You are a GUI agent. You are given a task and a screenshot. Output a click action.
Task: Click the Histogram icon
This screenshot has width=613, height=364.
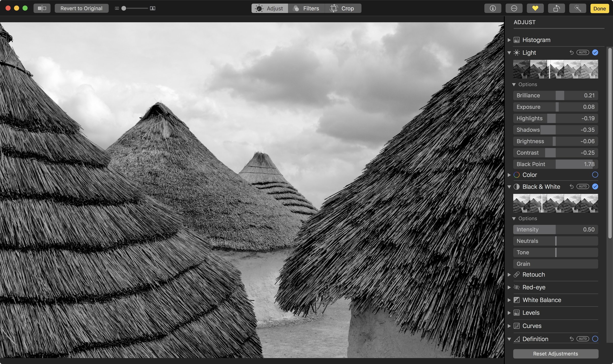tap(516, 40)
